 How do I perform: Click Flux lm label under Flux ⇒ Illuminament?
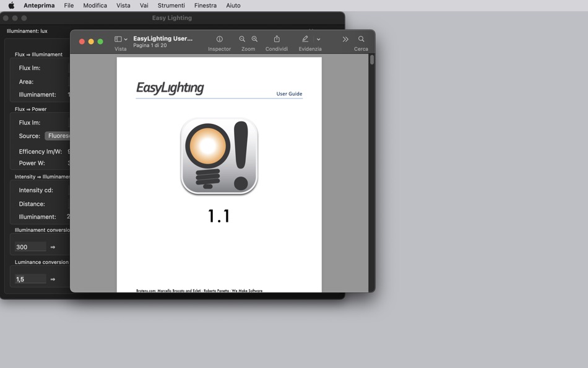[x=30, y=68]
